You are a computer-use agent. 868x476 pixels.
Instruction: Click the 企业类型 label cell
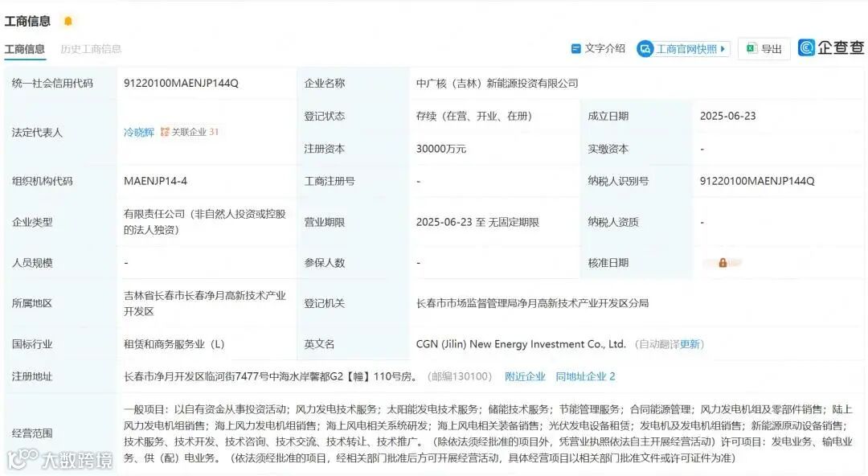60,222
